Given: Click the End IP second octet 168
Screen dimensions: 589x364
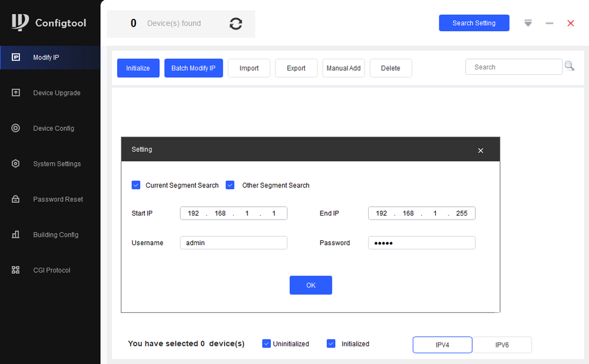Looking at the screenshot, I should tap(408, 213).
